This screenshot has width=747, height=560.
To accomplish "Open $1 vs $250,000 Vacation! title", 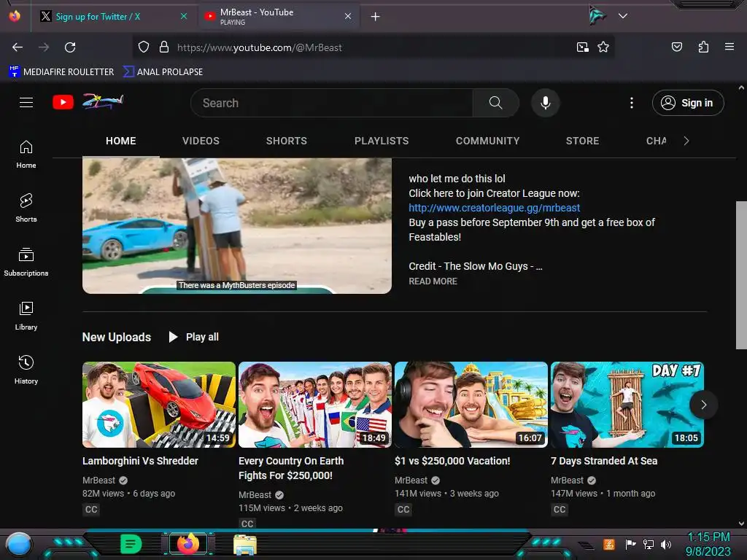I will [x=452, y=461].
